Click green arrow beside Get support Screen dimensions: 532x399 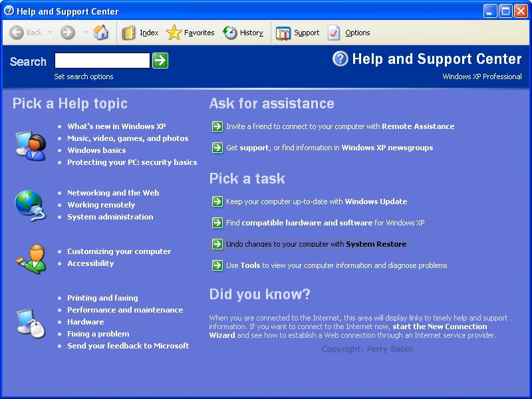point(217,148)
